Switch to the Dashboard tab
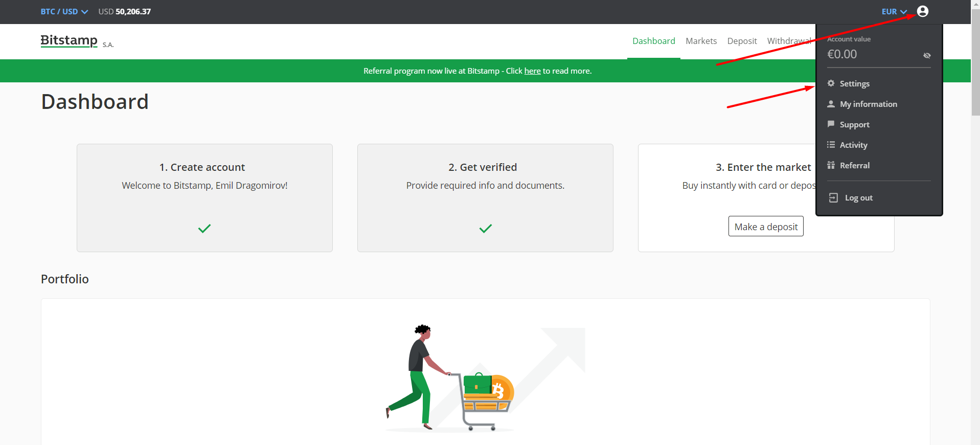This screenshot has height=445, width=980. coord(653,41)
